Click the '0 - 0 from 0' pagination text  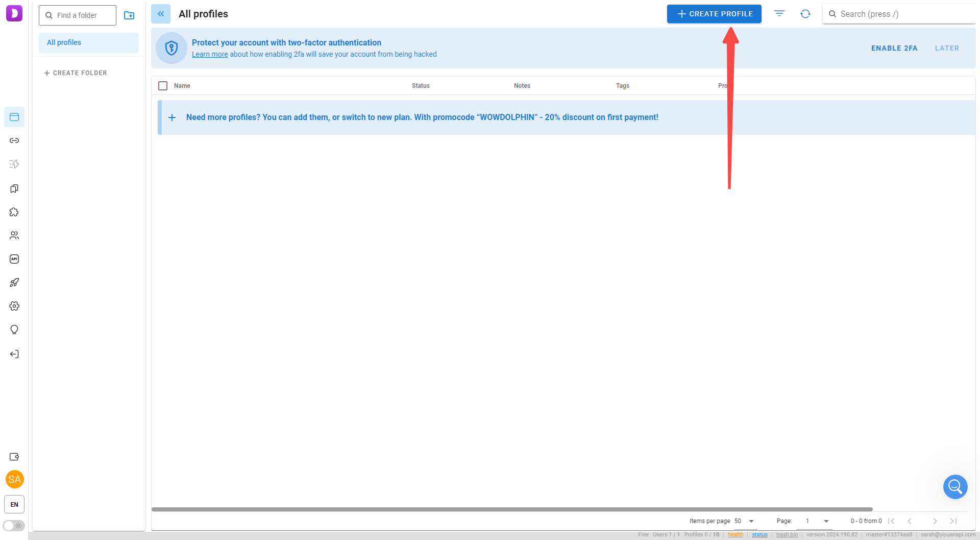(866, 521)
